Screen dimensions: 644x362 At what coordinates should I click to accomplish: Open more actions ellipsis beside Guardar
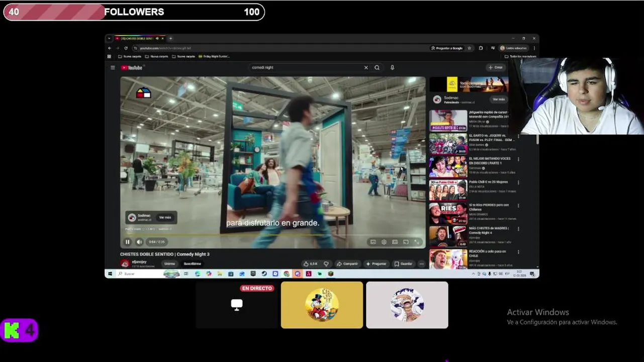click(x=421, y=263)
